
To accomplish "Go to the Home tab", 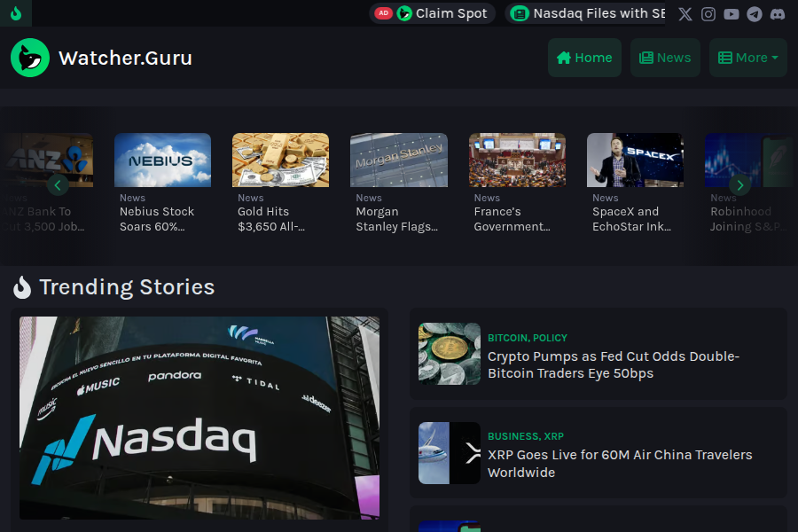I will [x=584, y=58].
